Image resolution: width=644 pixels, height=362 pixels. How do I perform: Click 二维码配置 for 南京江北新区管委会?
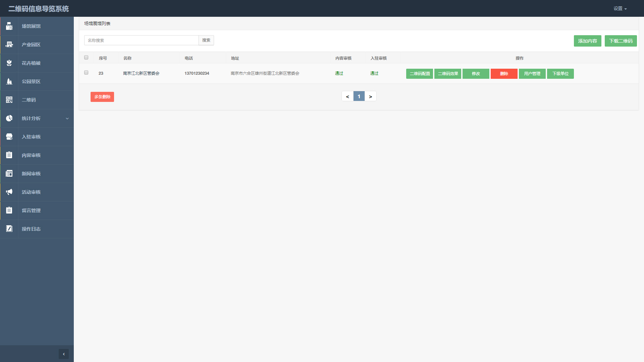click(x=419, y=74)
